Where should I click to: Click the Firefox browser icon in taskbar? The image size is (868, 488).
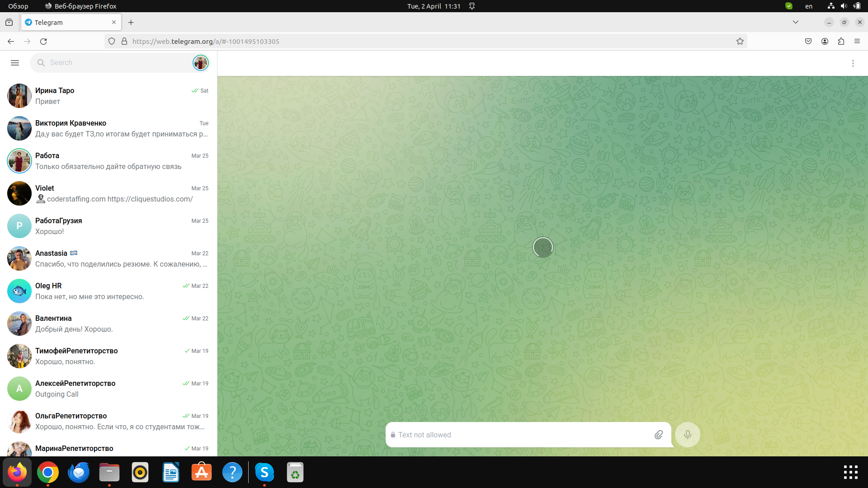(x=17, y=473)
